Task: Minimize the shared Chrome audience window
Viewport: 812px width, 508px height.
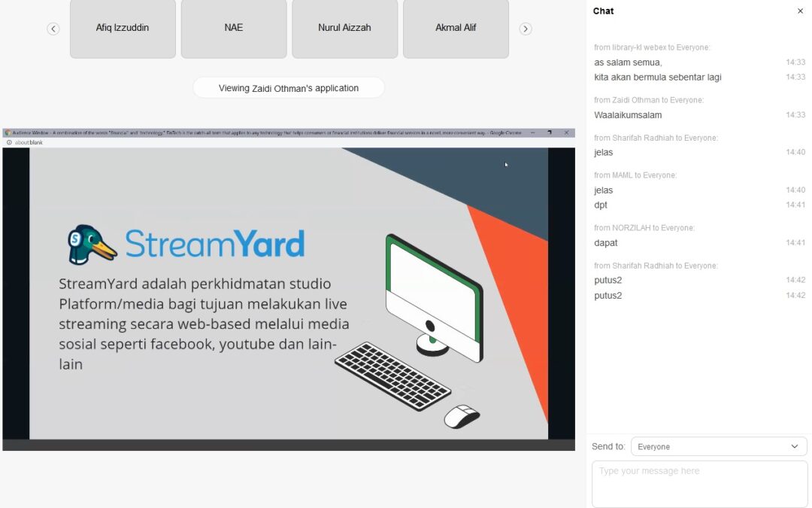Action: point(533,132)
